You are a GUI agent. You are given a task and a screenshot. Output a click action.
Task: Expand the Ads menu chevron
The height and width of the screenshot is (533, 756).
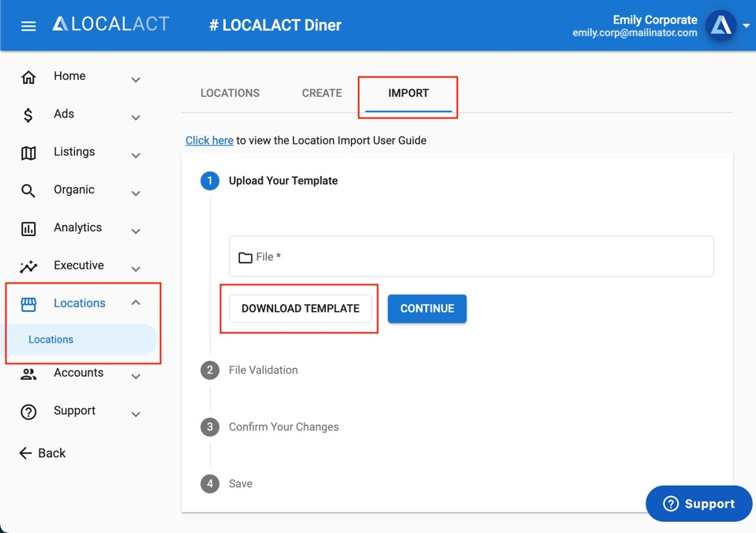coord(136,117)
